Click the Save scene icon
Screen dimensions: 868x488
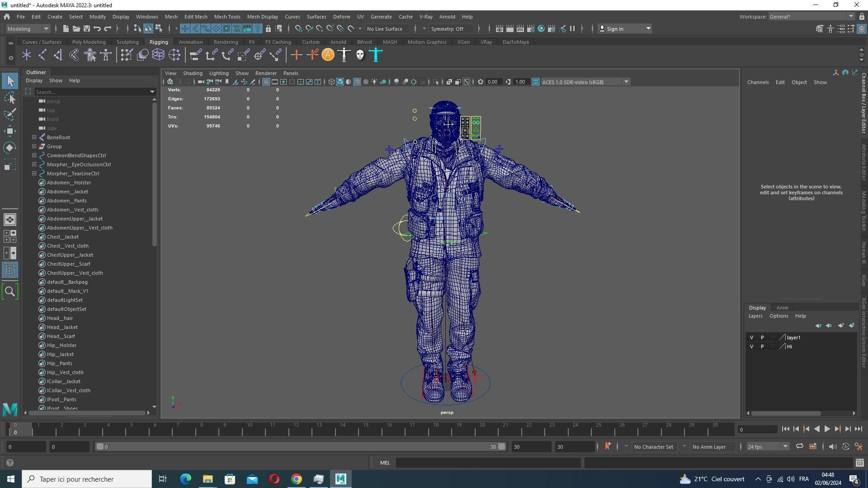point(86,28)
